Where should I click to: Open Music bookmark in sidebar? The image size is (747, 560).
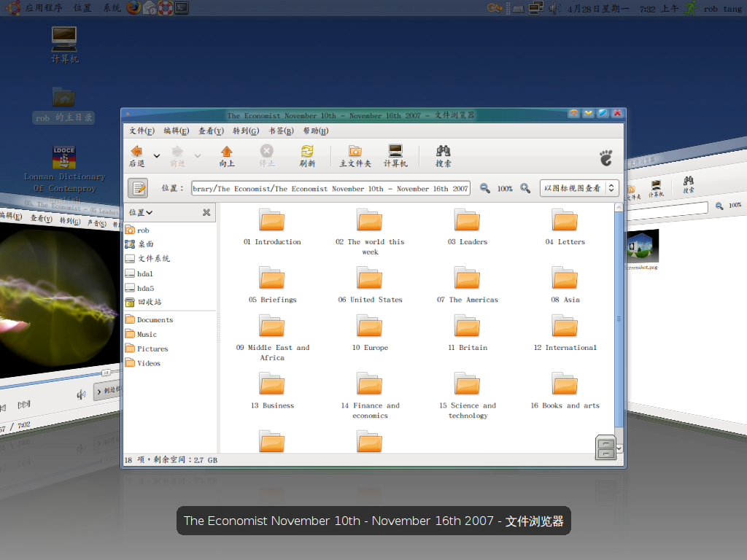coord(141,334)
